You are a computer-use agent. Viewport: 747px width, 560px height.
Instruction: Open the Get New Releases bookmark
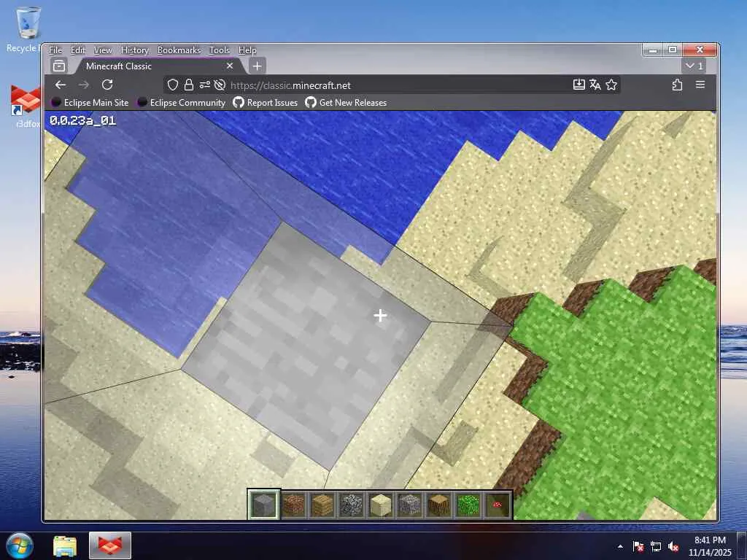pos(346,102)
